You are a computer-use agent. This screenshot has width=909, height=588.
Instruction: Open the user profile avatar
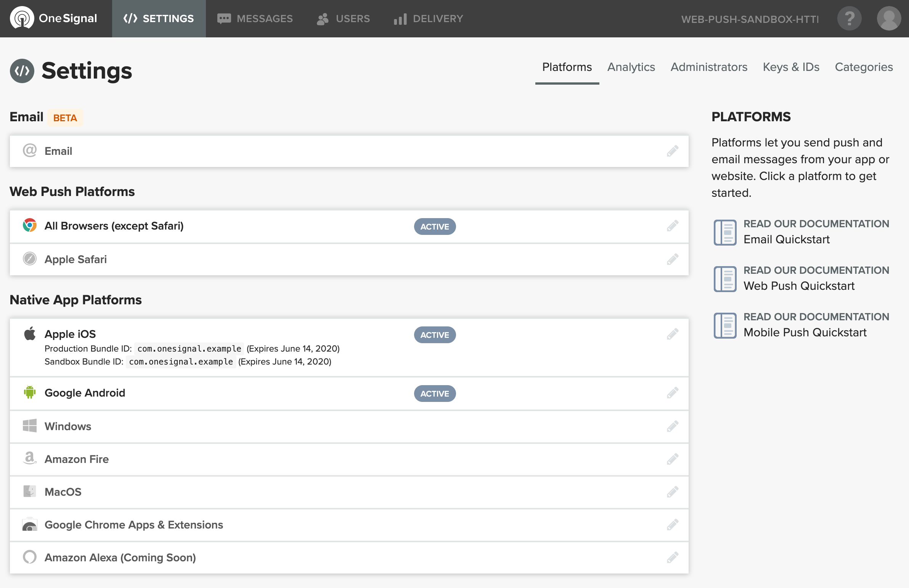(x=888, y=18)
